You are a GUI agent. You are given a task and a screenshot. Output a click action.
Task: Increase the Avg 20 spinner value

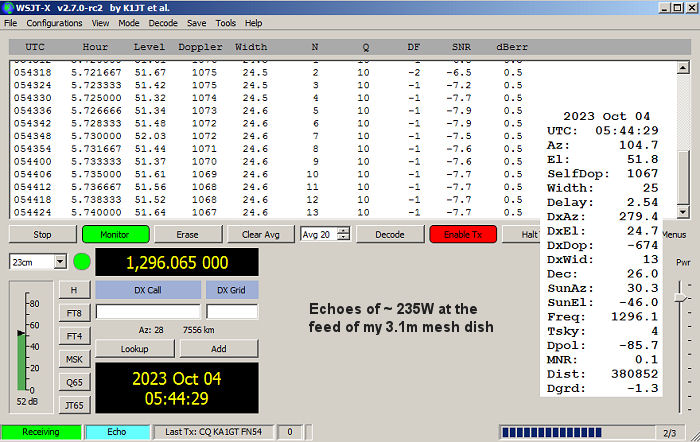point(343,230)
